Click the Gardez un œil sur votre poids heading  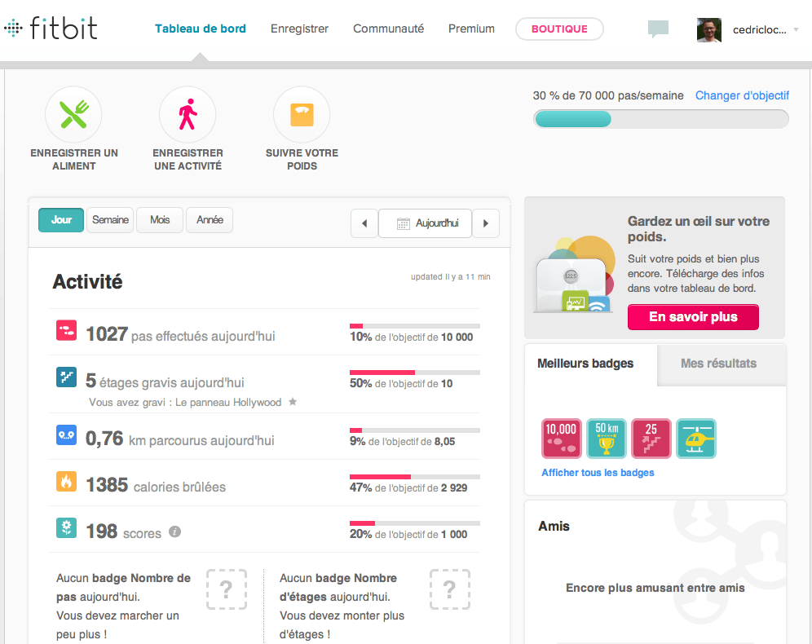(699, 229)
